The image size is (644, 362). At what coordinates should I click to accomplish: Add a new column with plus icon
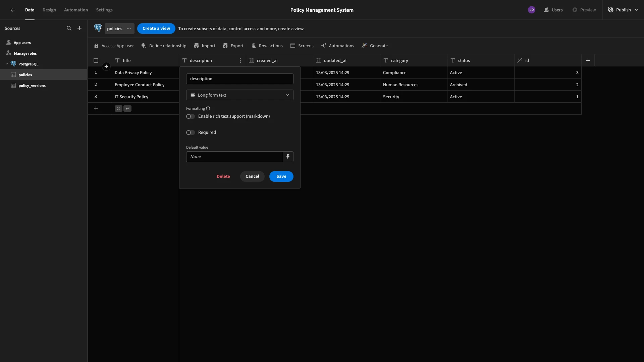[x=588, y=60]
